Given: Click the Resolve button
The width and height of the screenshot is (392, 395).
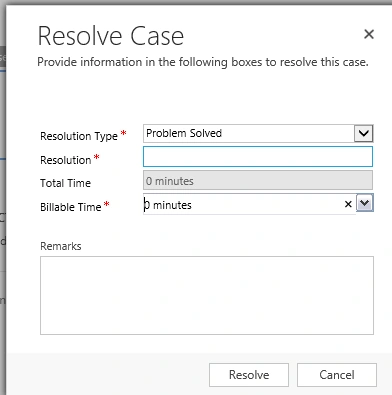Looking at the screenshot, I should pos(249,375).
